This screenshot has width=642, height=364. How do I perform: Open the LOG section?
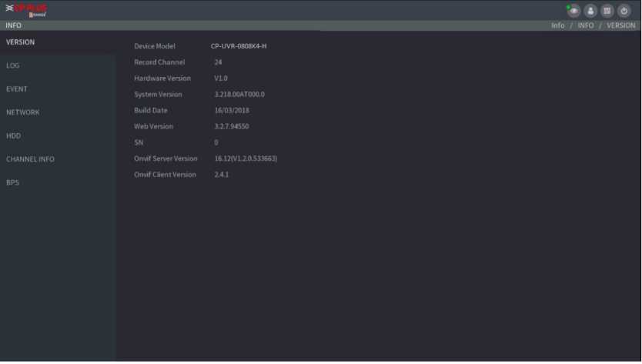pyautogui.click(x=12, y=65)
